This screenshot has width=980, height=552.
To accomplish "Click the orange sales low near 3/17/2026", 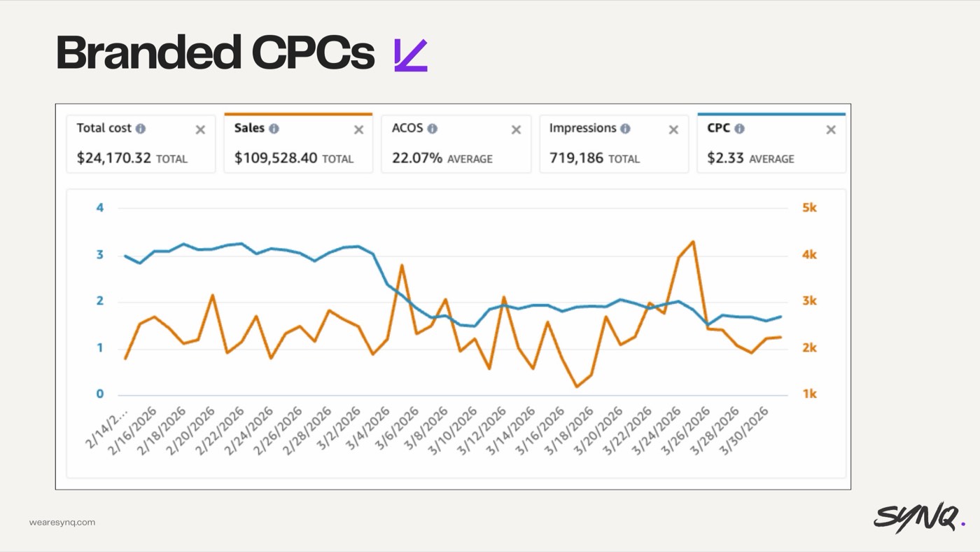I will tap(577, 387).
